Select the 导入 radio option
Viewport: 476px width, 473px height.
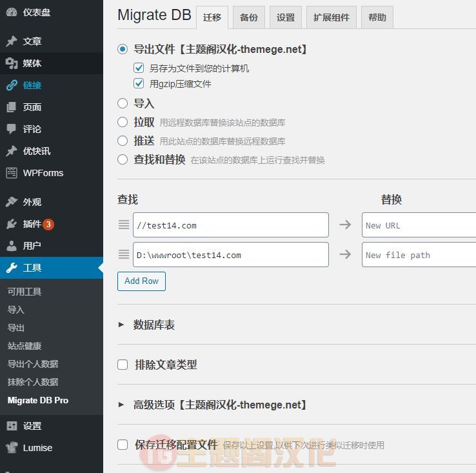click(123, 103)
